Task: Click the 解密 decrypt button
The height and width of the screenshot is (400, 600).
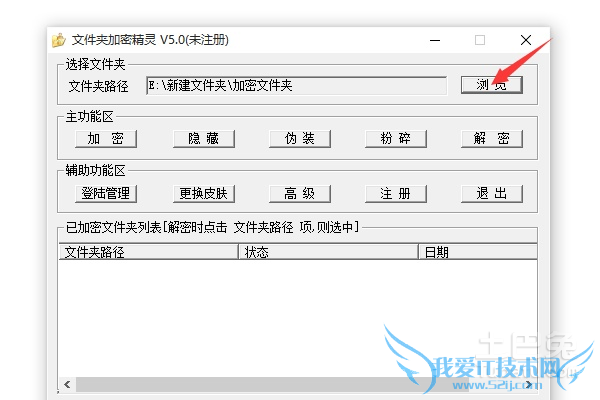Action: pyautogui.click(x=492, y=139)
